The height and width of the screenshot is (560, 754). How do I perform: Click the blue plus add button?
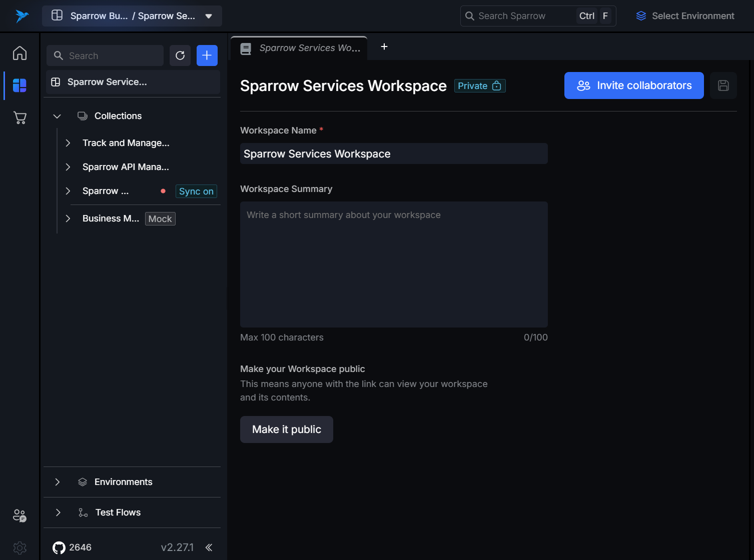[x=207, y=55]
